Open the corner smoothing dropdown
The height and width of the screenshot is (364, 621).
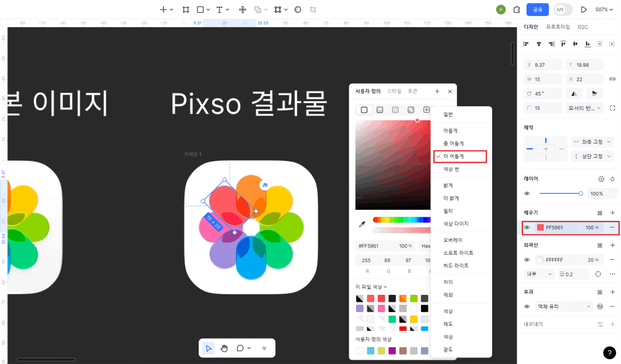pyautogui.click(x=585, y=107)
